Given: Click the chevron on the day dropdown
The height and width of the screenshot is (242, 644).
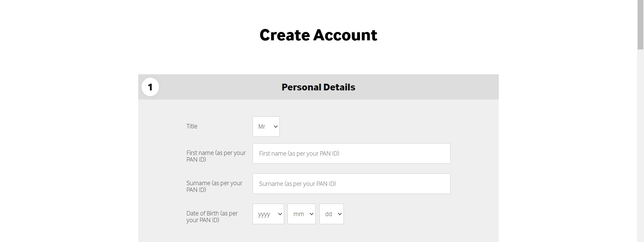Looking at the screenshot, I should (340, 214).
